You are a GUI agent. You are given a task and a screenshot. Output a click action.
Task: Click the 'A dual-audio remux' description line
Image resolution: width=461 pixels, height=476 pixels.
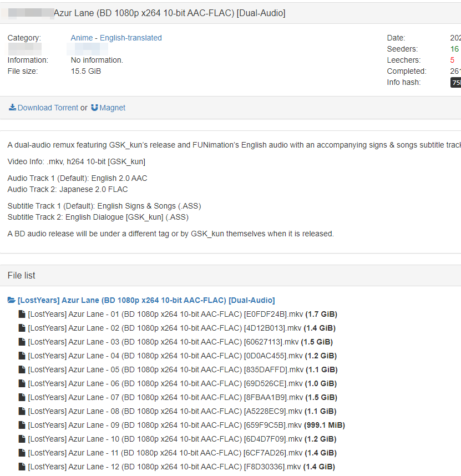tap(234, 145)
